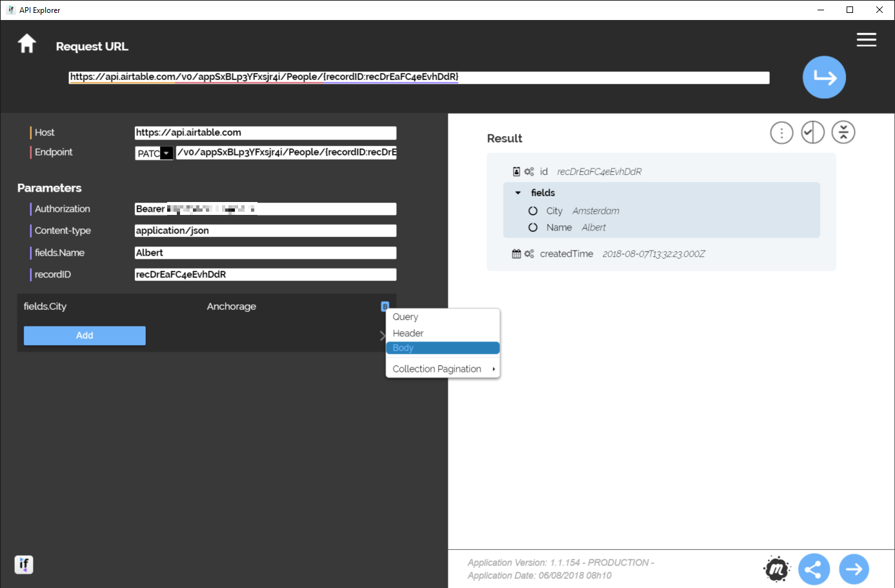This screenshot has width=895, height=588.
Task: Select Query from parameter type menu
Action: click(443, 317)
